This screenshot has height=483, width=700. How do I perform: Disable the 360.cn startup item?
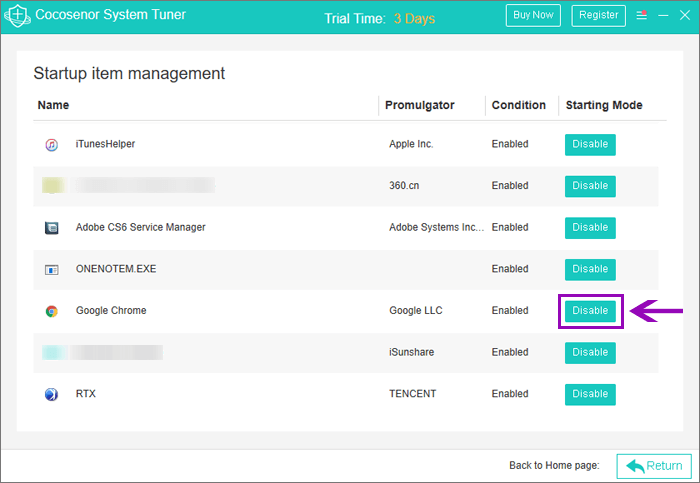590,186
